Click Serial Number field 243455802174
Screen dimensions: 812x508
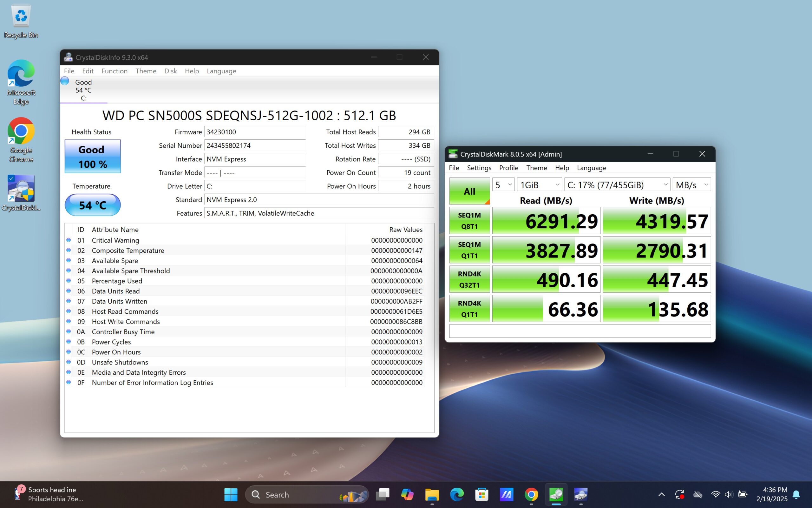[x=255, y=145]
